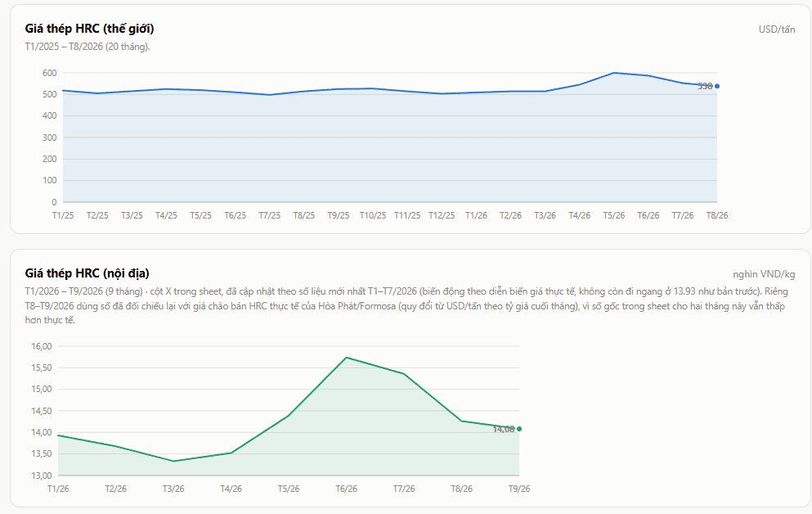812x514 pixels.
Task: Click the 16,00 value on domestic y-axis
Action: 42,347
